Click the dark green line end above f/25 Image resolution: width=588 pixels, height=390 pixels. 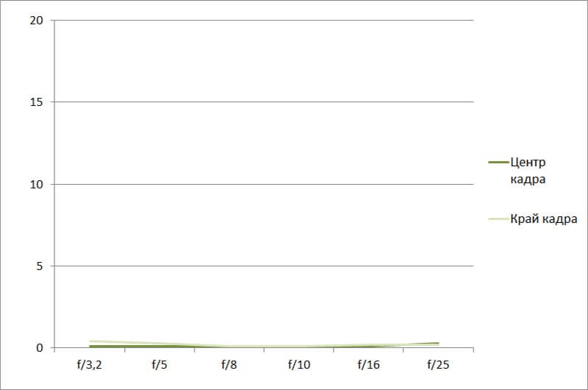pos(438,343)
